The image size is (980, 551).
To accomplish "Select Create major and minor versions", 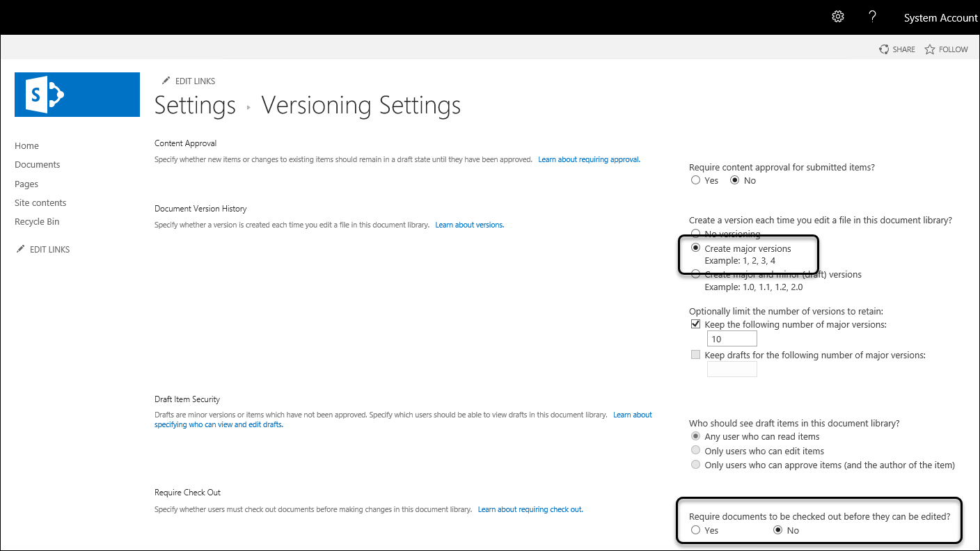I will click(695, 274).
